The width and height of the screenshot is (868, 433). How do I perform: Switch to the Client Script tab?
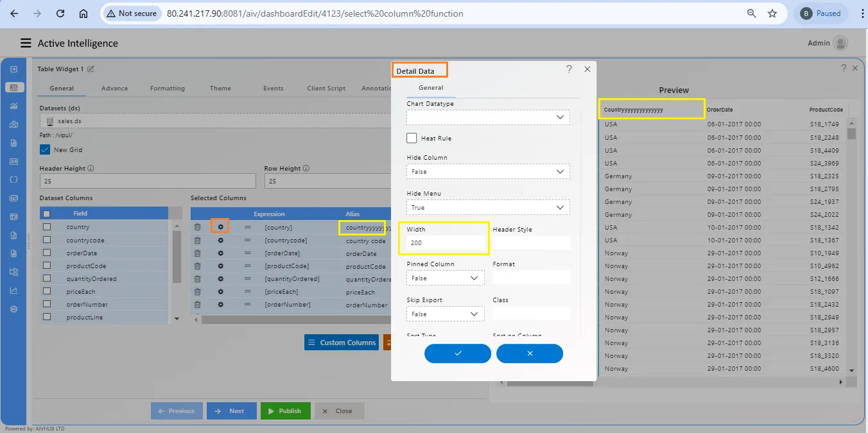[x=326, y=89]
